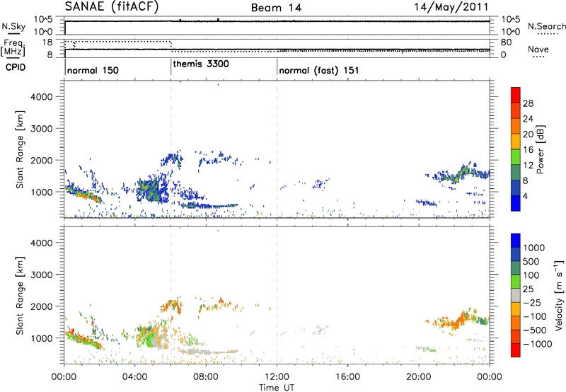This screenshot has width=566, height=392.
Task: Click the left 10^5 noise axis label
Action: (43, 20)
